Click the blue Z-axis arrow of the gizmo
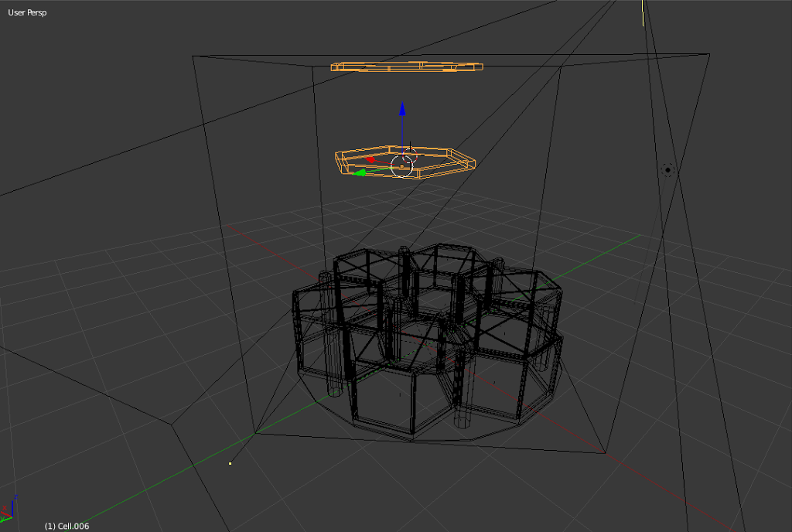This screenshot has height=532, width=792. pos(401,111)
